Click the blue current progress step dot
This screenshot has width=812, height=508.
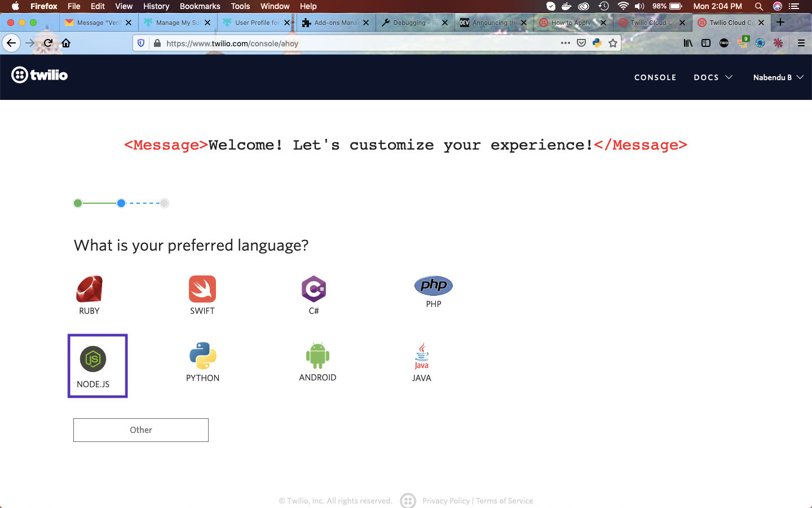121,203
